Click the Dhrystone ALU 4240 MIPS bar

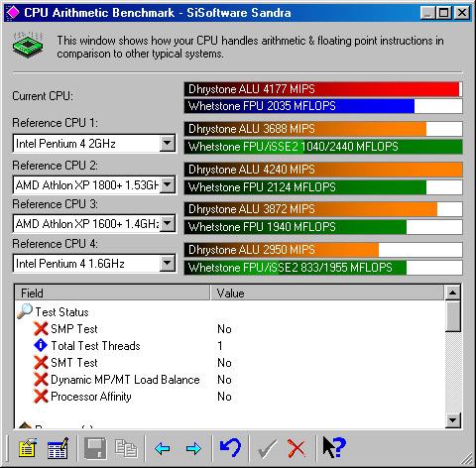(323, 170)
